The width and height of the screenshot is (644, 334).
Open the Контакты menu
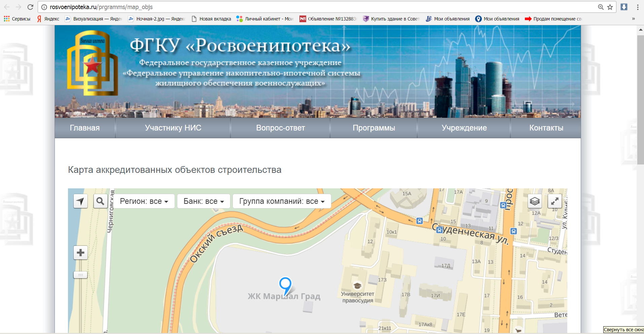coord(546,128)
